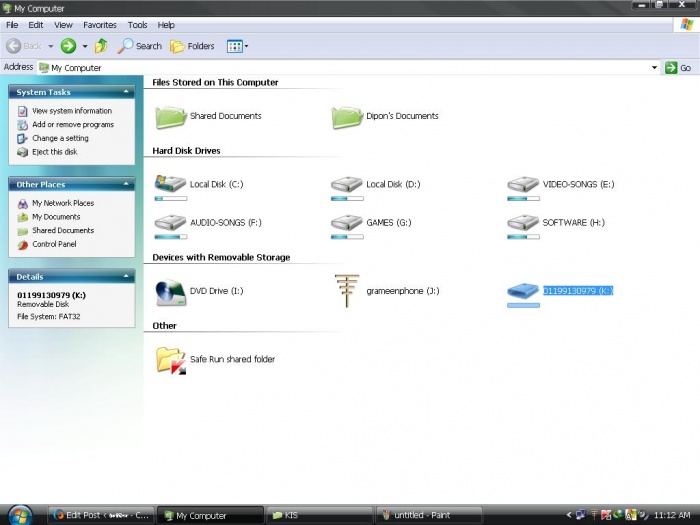Toggle the Folders pane button

click(192, 46)
